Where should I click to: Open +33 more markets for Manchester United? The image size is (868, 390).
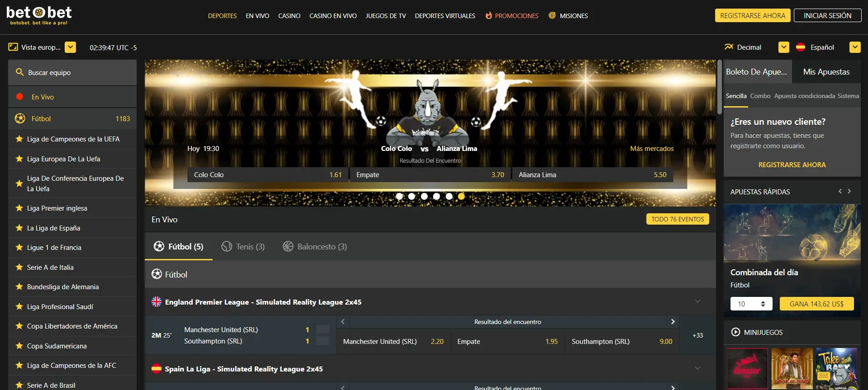point(697,335)
